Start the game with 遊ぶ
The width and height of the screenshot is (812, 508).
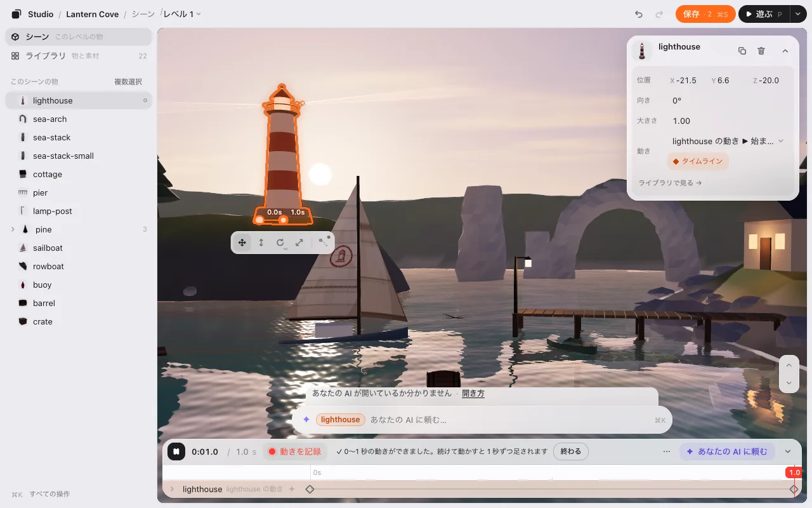click(x=764, y=14)
